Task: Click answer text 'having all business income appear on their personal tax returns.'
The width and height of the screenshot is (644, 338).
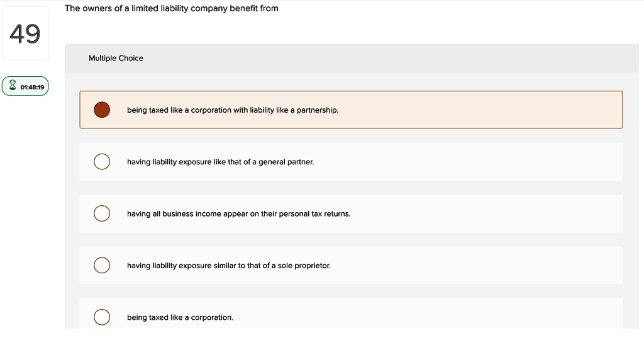Action: (238, 214)
